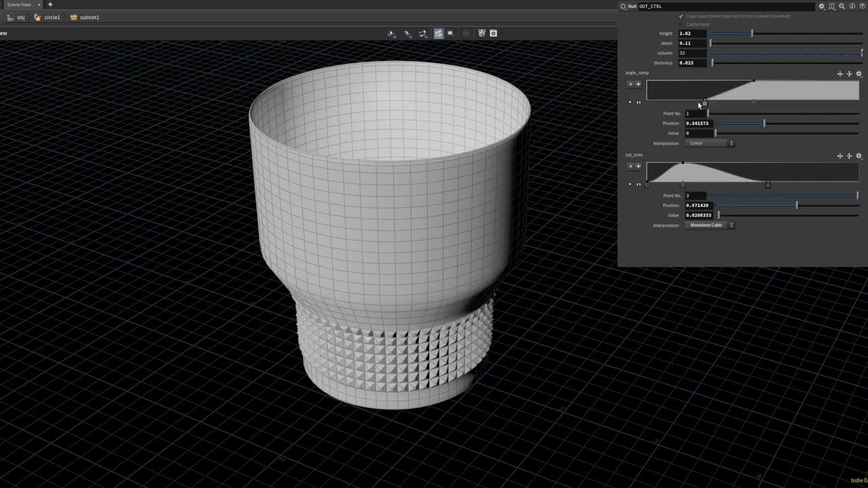Image resolution: width=868 pixels, height=488 pixels.
Task: Open the parameter gear menu next to OUT_CTRL
Action: coord(821,6)
